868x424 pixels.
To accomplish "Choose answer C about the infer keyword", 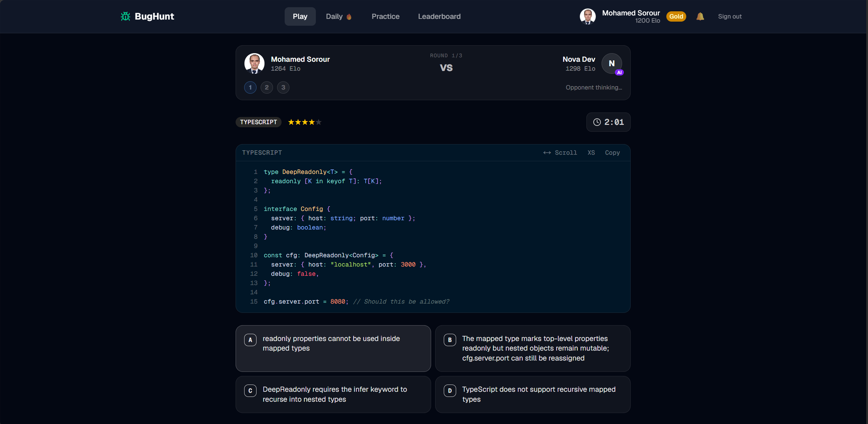I will 333,394.
